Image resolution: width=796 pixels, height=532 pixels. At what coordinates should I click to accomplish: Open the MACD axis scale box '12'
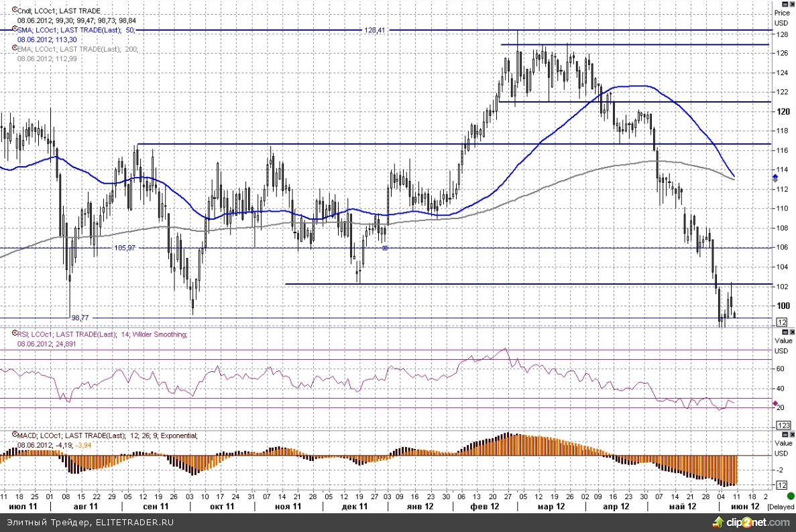tap(782, 484)
